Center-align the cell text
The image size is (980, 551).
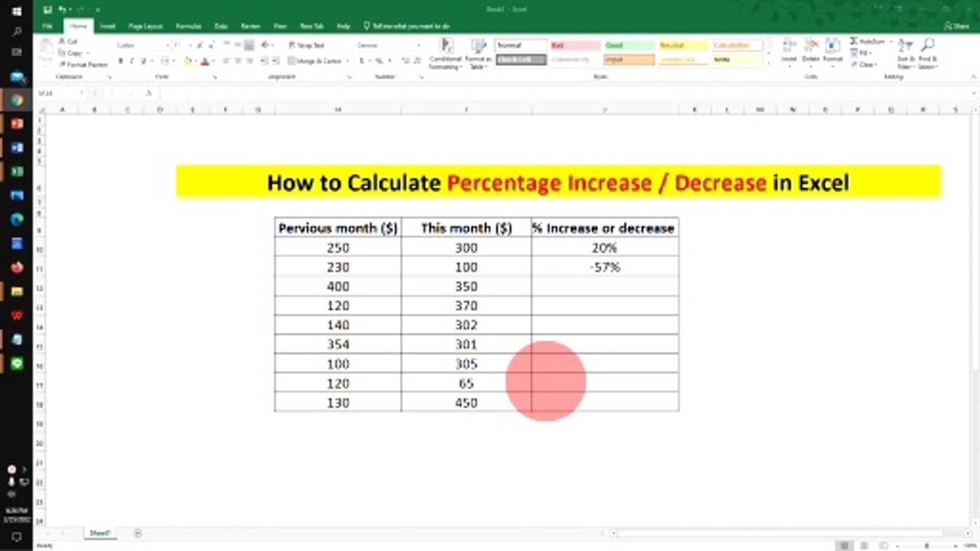click(x=238, y=61)
